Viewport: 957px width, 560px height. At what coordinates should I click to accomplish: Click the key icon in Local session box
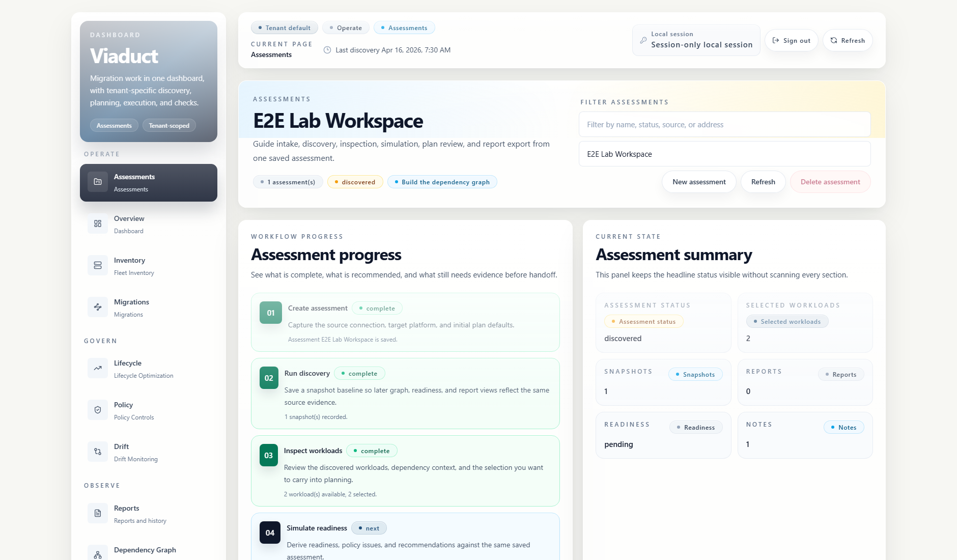click(643, 40)
